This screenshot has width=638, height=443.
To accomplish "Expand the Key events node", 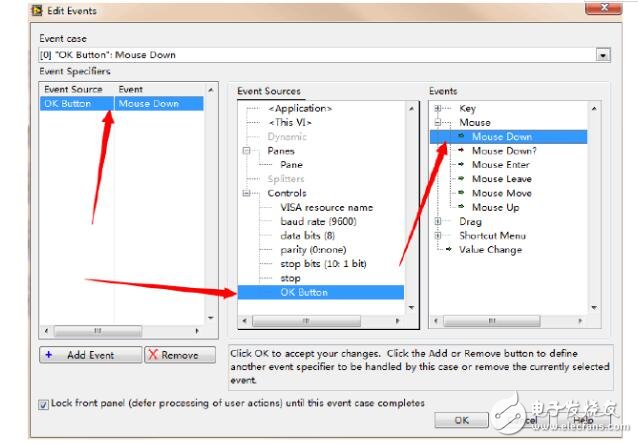I will pos(437,108).
